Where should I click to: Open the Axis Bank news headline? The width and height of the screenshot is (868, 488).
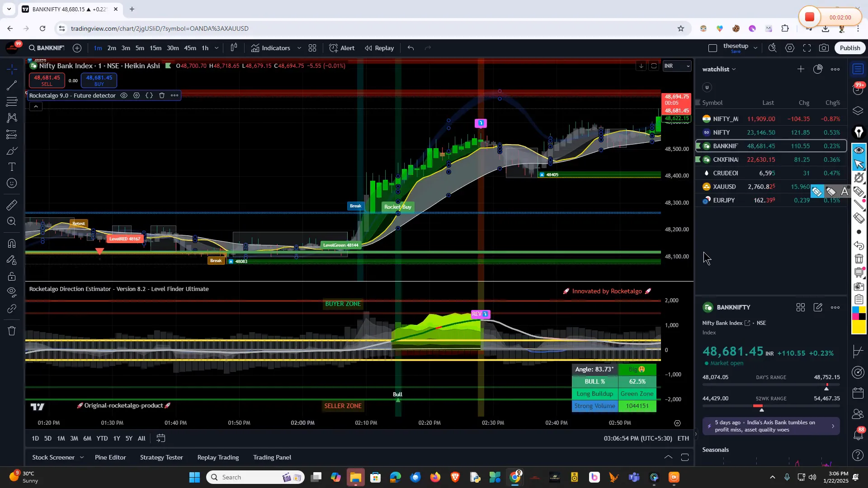(x=771, y=426)
